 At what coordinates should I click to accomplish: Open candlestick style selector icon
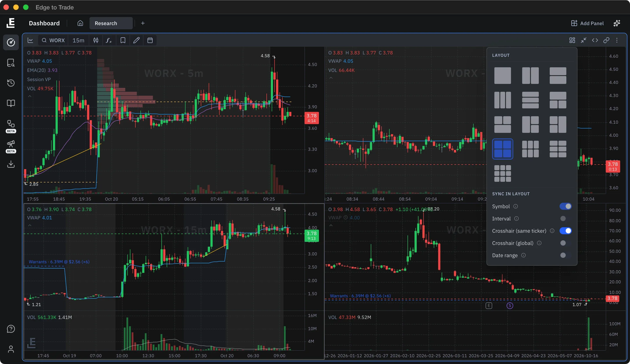pos(96,40)
